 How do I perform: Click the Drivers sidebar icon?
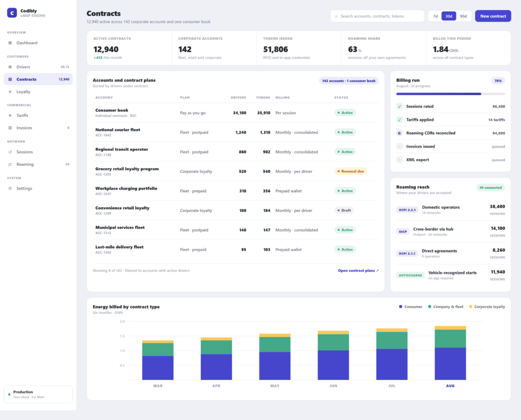tap(10, 67)
